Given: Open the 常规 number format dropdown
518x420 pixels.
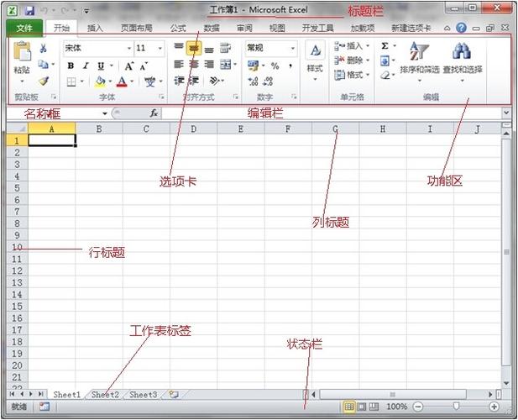Looking at the screenshot, I should [x=293, y=49].
